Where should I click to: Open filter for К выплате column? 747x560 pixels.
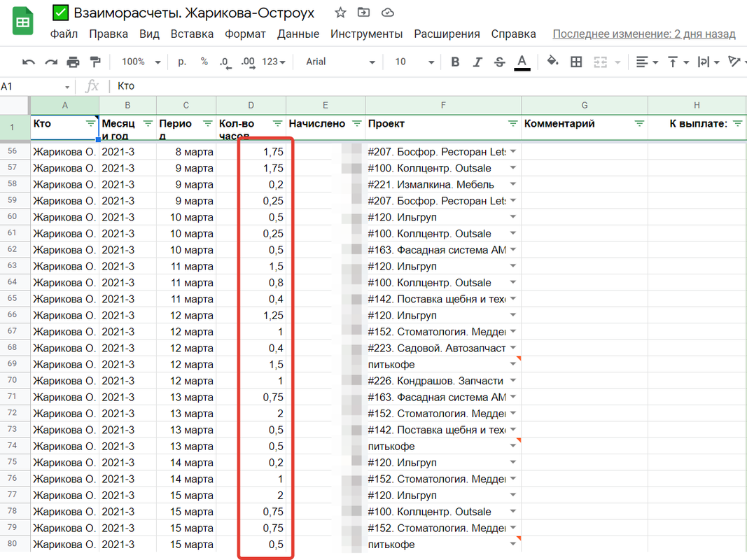(x=737, y=124)
